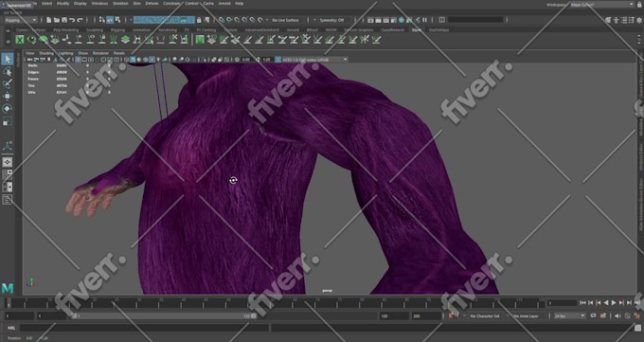644x342 pixels.
Task: Open the Arnold menu in the menu bar
Action: pos(224,3)
